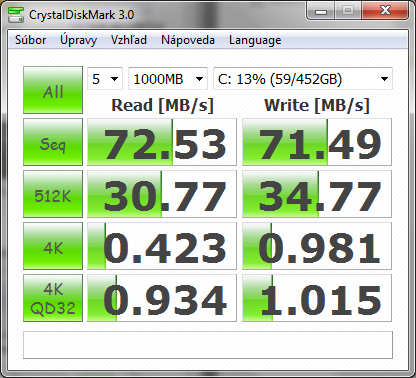Click the 4K QD32 write result 1.015
Screen dimensions: 416x378
[317, 298]
